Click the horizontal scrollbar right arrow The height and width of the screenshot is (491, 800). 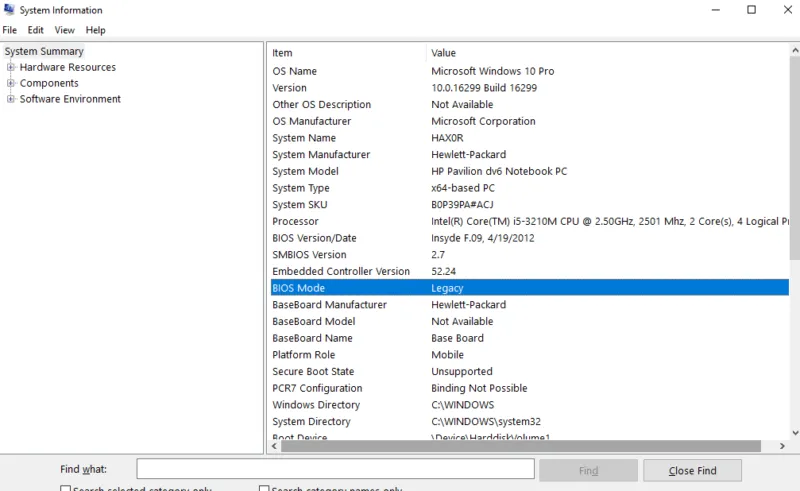781,446
